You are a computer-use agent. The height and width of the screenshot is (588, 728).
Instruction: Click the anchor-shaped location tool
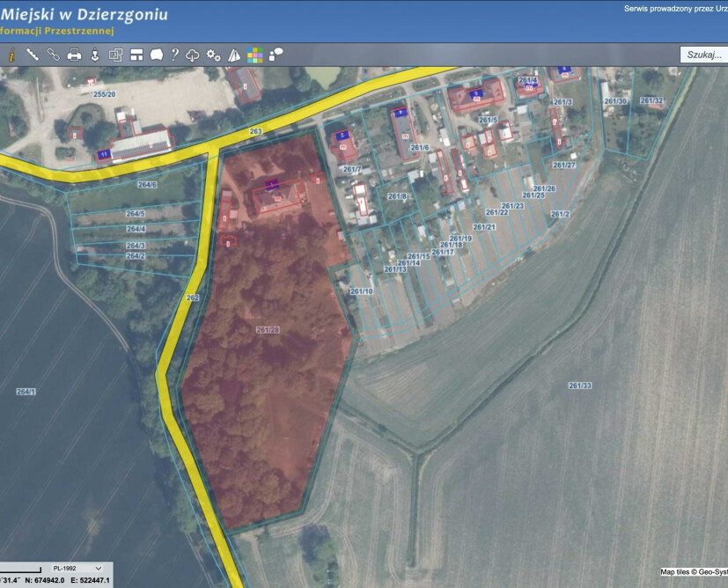point(95,55)
